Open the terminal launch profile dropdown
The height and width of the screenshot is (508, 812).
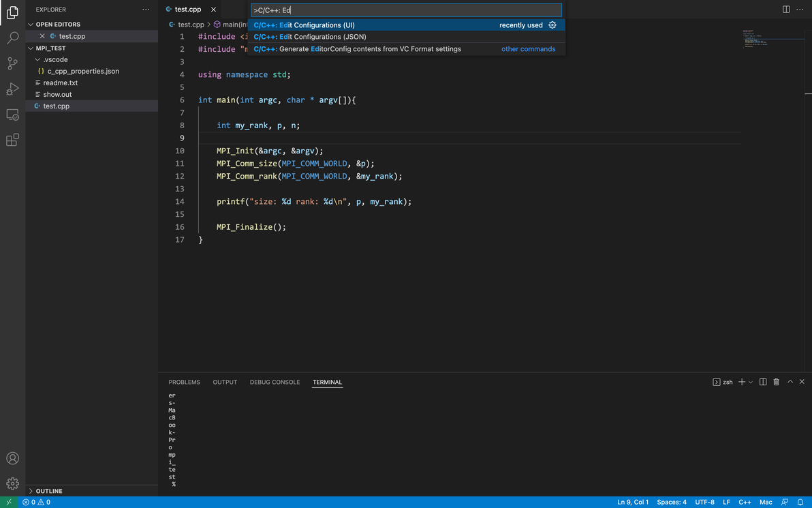[751, 382]
